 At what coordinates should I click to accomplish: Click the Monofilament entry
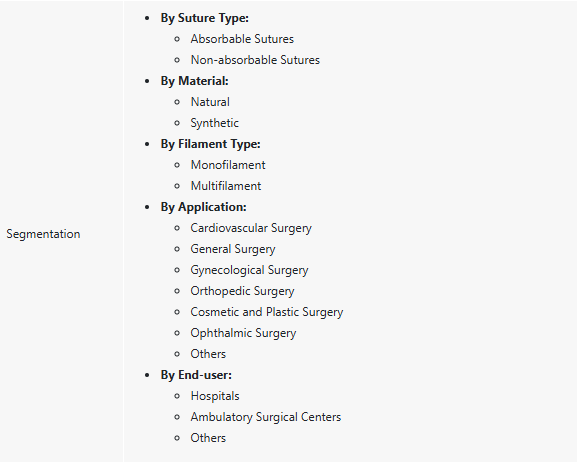tap(228, 165)
